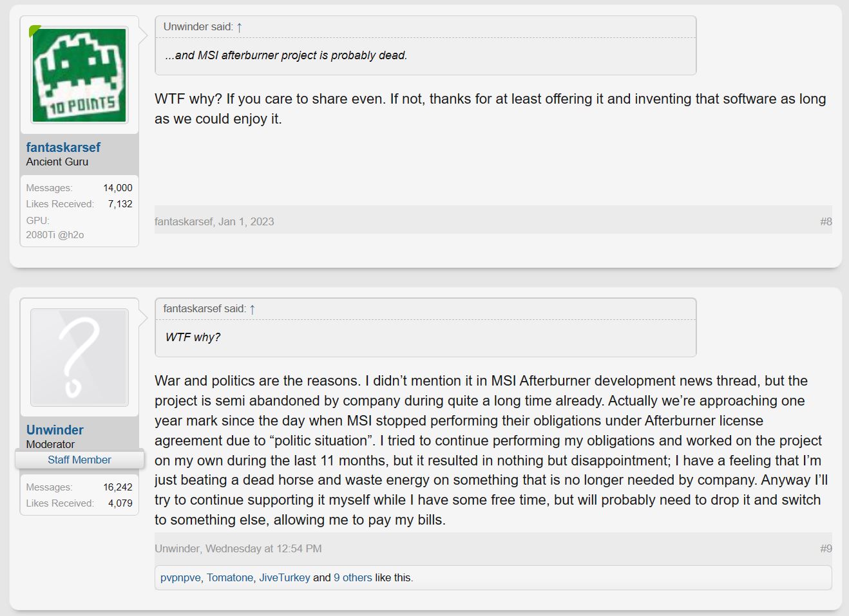Click the green online indicator on fantaskarsef's avatar
849x616 pixels.
click(x=34, y=30)
